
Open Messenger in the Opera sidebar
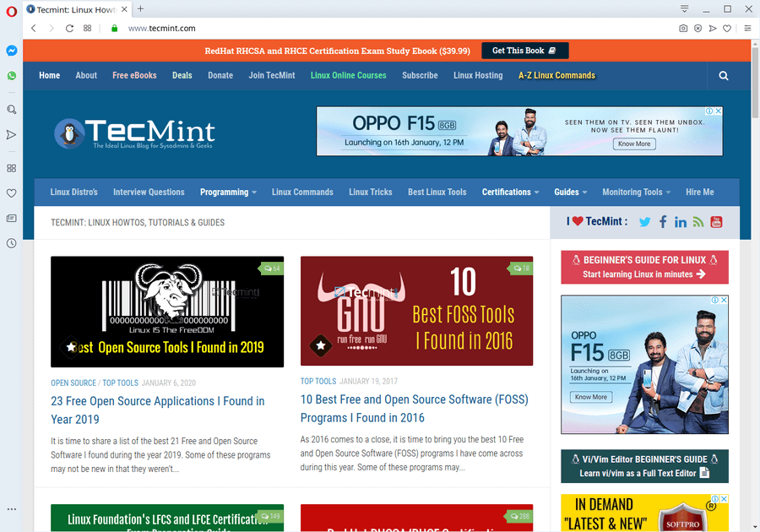click(12, 51)
